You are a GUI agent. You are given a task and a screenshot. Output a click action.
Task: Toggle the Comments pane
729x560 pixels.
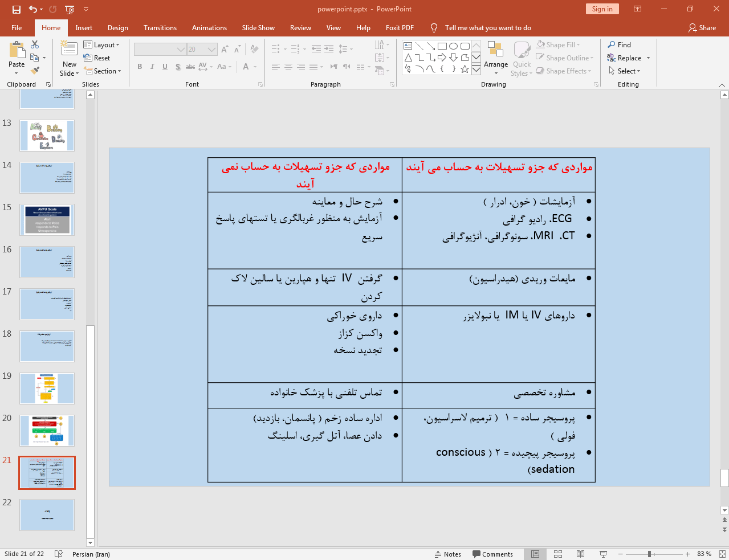tap(493, 554)
